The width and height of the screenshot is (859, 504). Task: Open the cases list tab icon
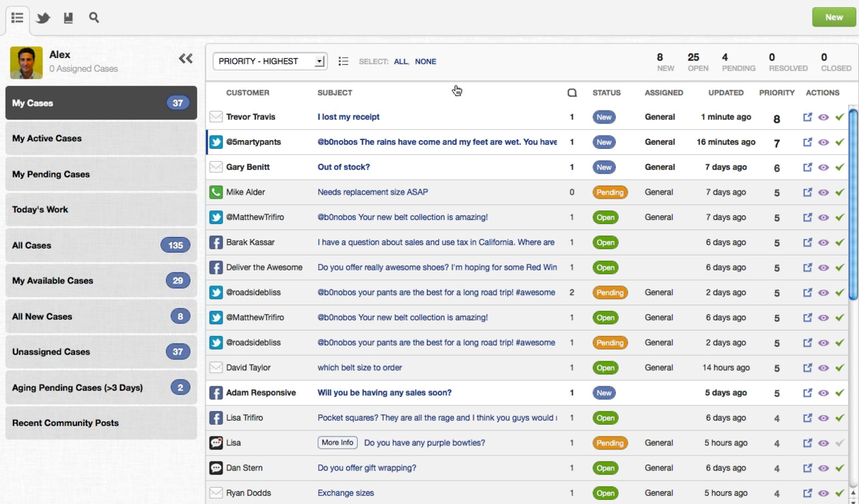click(18, 18)
